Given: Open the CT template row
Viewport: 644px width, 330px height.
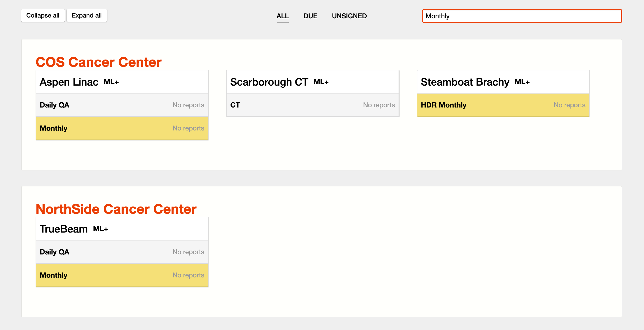Looking at the screenshot, I should click(312, 105).
